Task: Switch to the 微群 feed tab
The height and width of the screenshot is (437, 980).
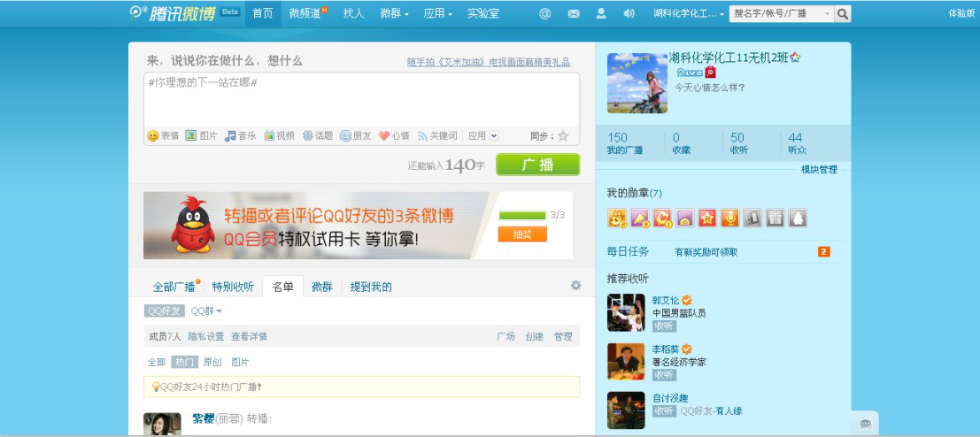Action: (x=322, y=287)
